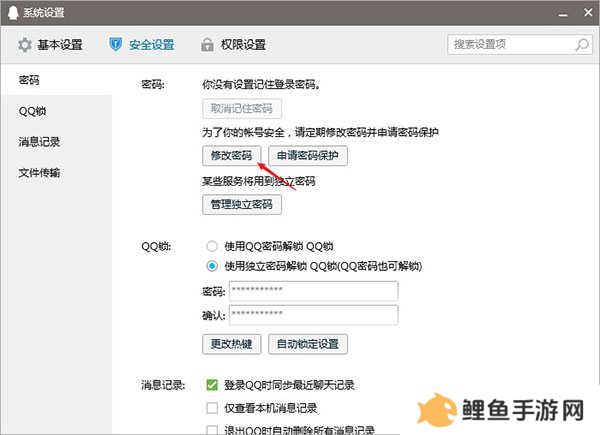Click the QQ锁: section label

pyautogui.click(x=156, y=246)
